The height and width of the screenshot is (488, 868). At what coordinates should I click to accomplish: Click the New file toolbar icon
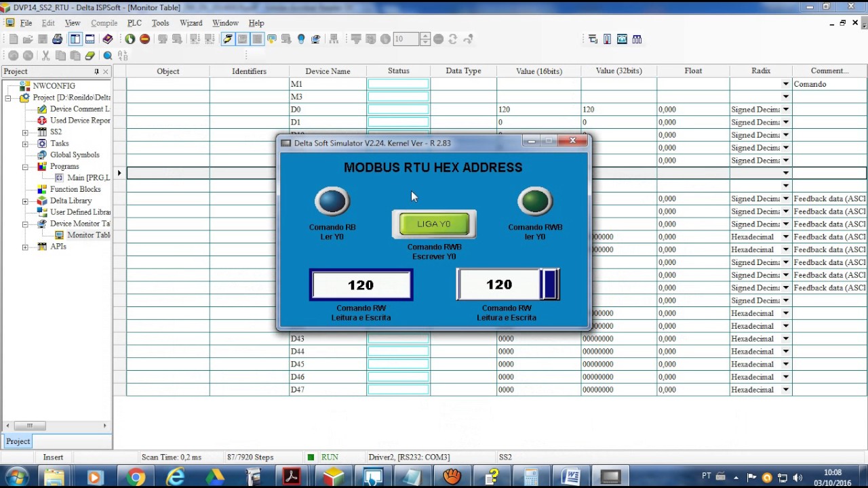13,39
